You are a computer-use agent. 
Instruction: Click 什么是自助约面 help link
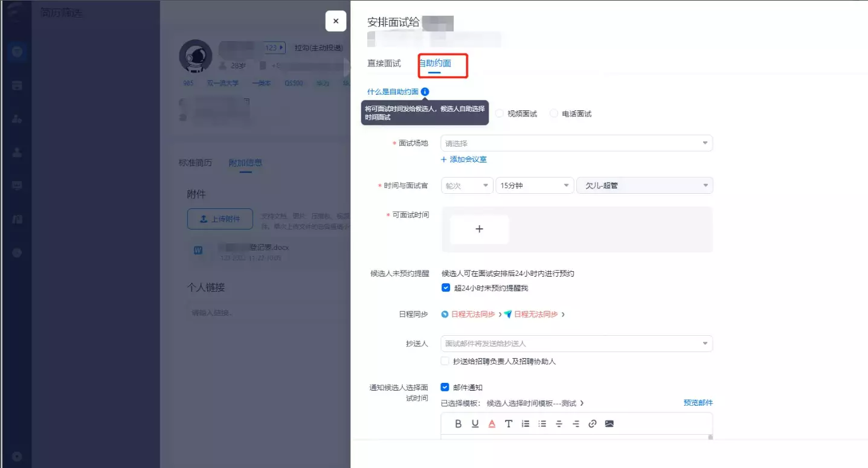[393, 92]
